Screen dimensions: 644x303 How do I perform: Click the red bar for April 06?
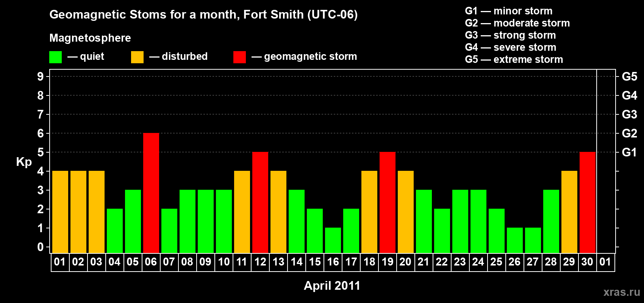point(151,193)
